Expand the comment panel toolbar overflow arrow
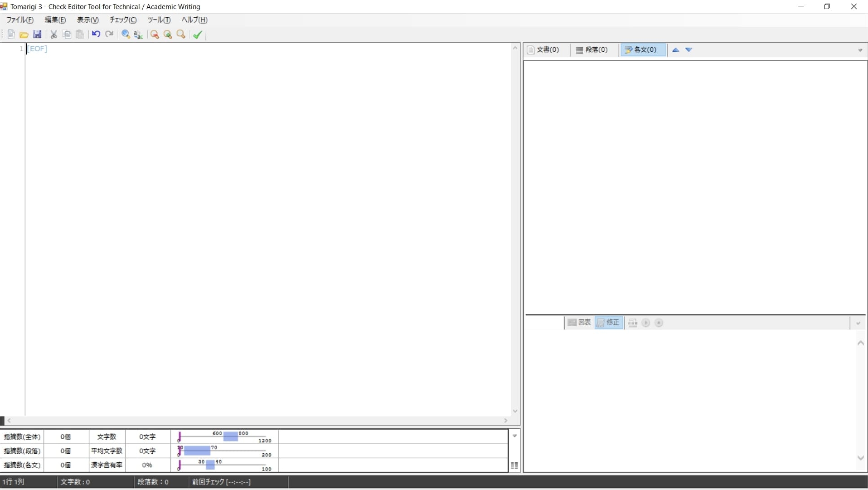Viewport: 868px width, 490px height. click(860, 50)
